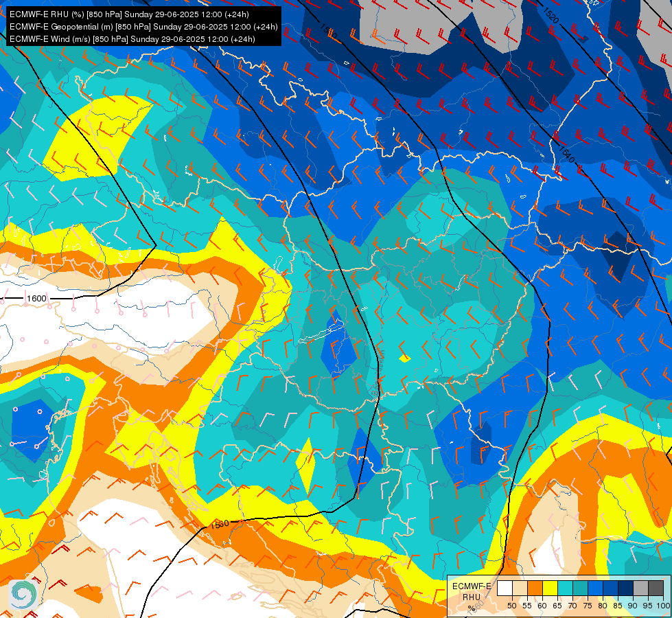The image size is (672, 618).
Task: Click the ECMWF-E Wind title line
Action: (x=132, y=39)
